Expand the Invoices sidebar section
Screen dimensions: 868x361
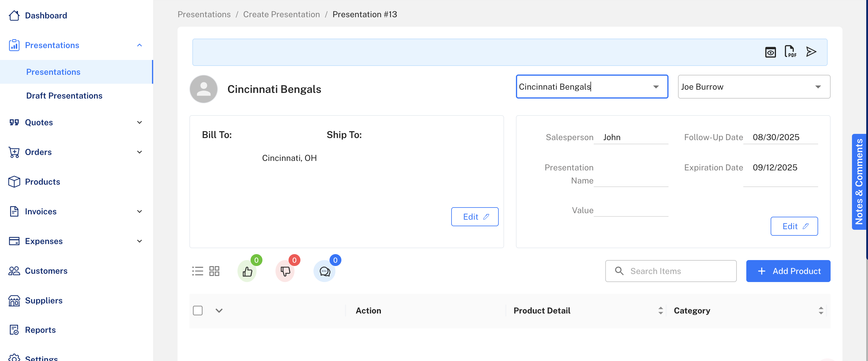[x=140, y=212]
